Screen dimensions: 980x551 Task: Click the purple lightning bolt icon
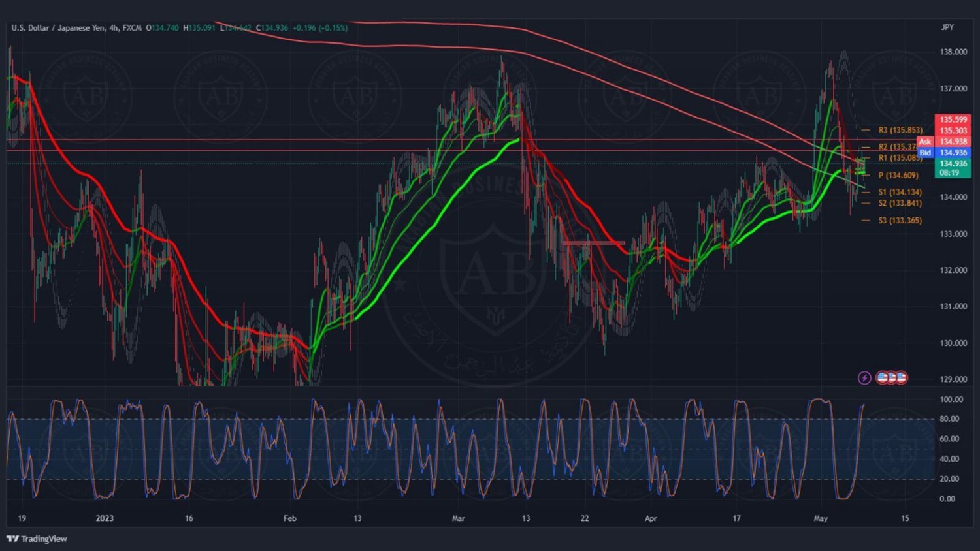tap(864, 377)
